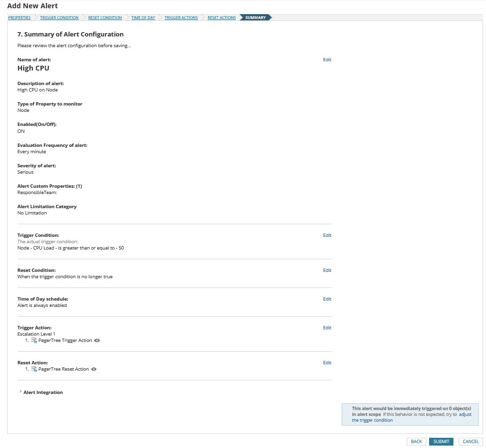Open the Trigger Actions step

(x=181, y=18)
